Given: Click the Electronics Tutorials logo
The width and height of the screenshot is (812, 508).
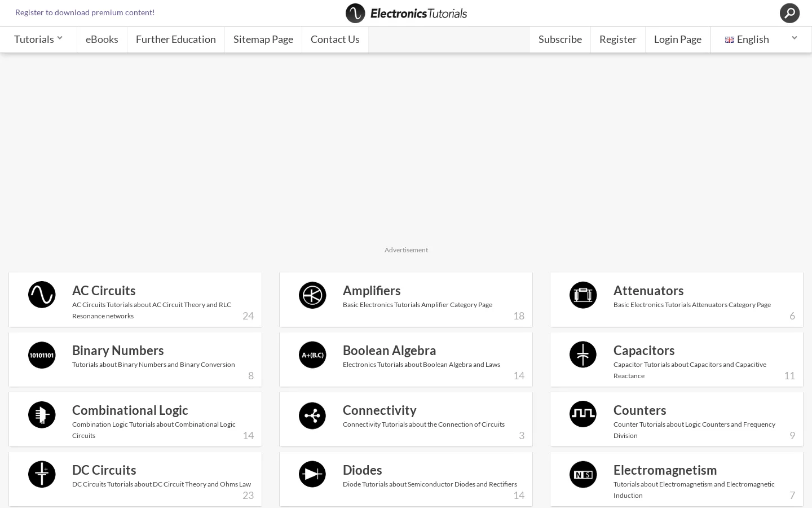Looking at the screenshot, I should coord(406,13).
